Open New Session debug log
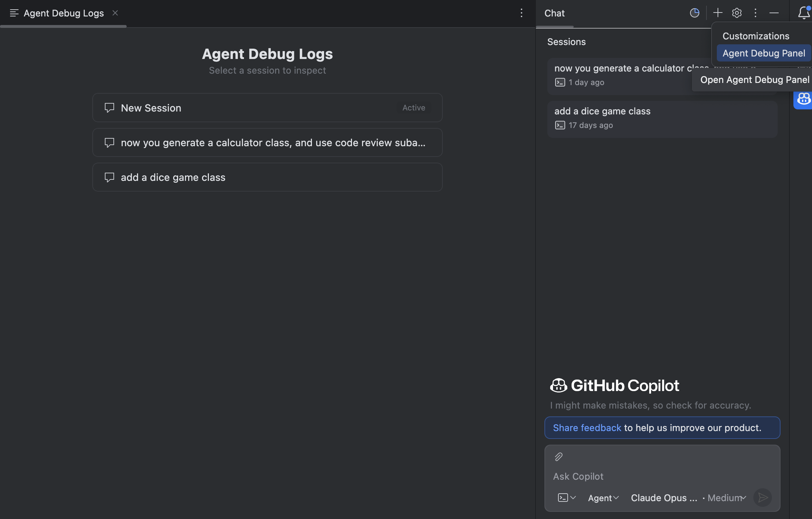Image resolution: width=812 pixels, height=519 pixels. (268, 108)
